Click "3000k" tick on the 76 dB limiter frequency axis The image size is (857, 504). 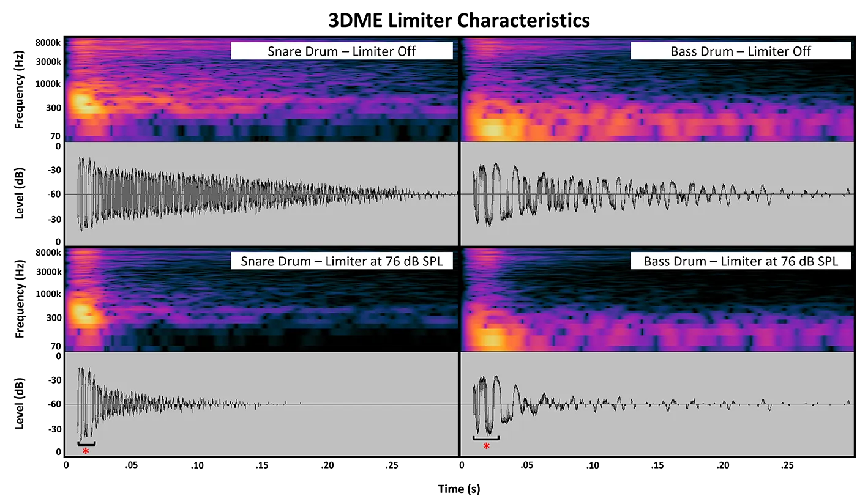click(x=48, y=272)
